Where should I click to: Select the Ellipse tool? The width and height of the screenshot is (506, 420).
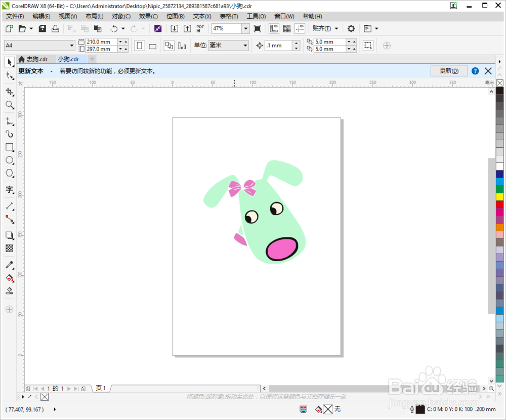click(9, 160)
